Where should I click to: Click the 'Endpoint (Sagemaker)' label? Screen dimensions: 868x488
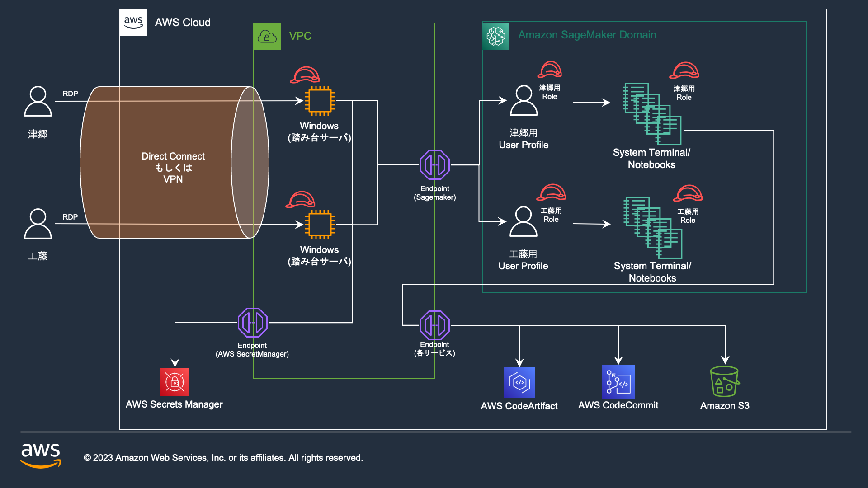435,193
